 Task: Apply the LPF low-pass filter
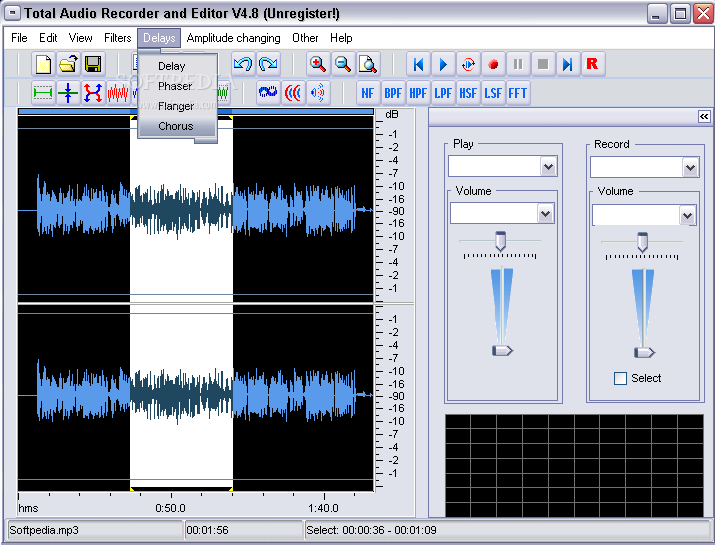coord(443,93)
